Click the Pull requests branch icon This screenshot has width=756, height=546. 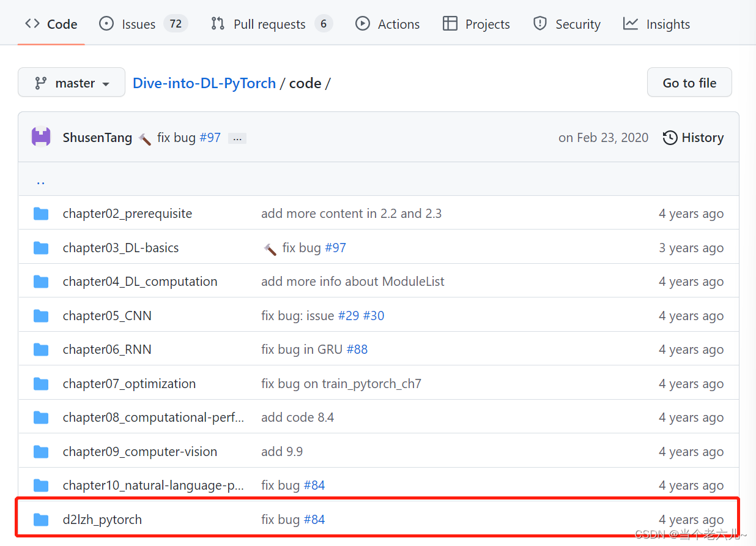[x=217, y=24]
